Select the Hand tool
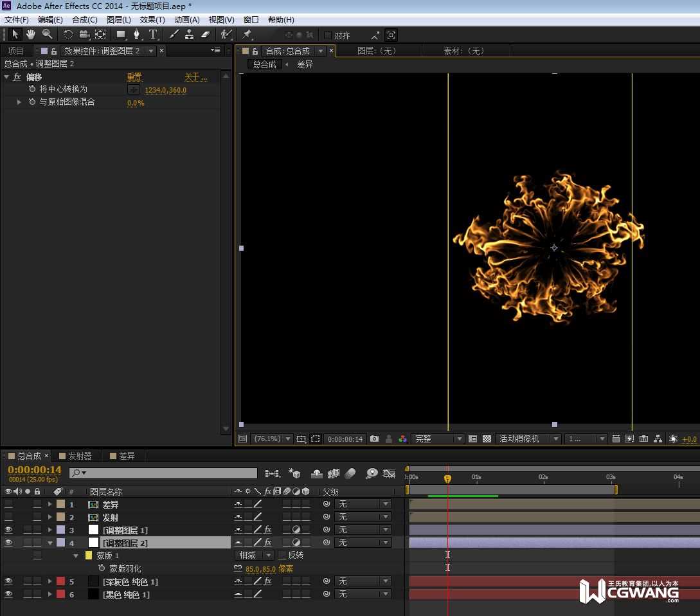Screen dimensions: 700x616 (31, 34)
